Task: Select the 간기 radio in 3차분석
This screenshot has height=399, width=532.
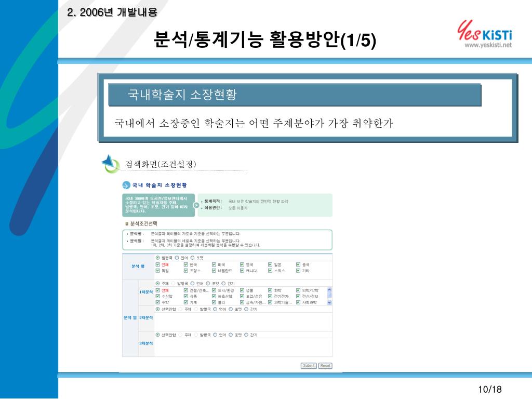Action: [246, 335]
